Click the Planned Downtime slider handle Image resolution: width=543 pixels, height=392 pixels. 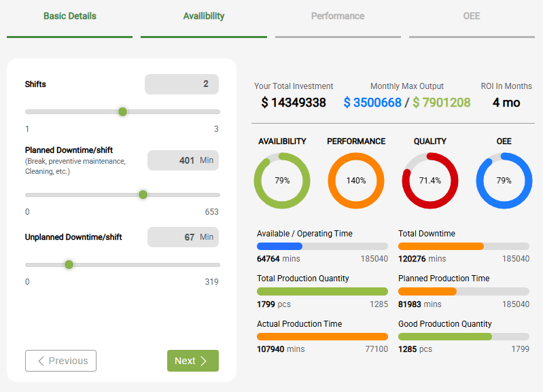pos(143,194)
